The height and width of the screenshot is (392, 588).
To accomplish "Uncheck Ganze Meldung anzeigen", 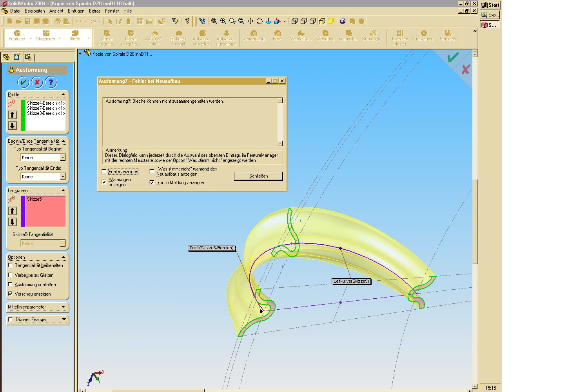I will [x=152, y=183].
